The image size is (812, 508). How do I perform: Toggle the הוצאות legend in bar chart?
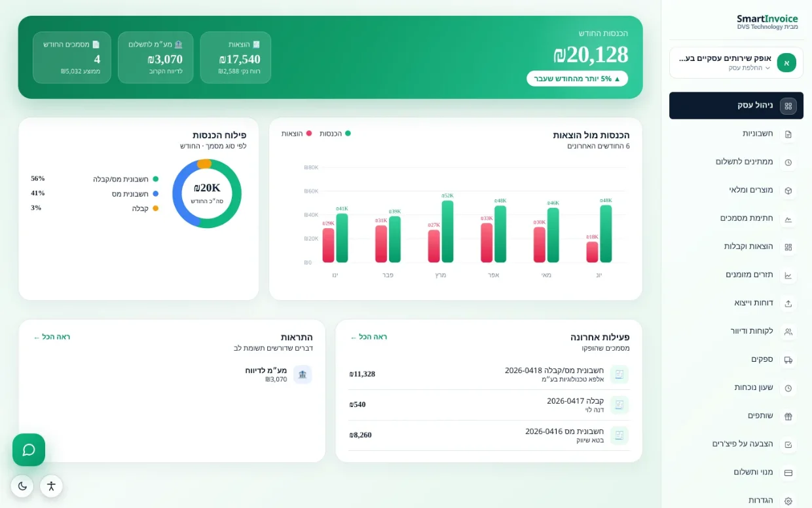tap(297, 134)
